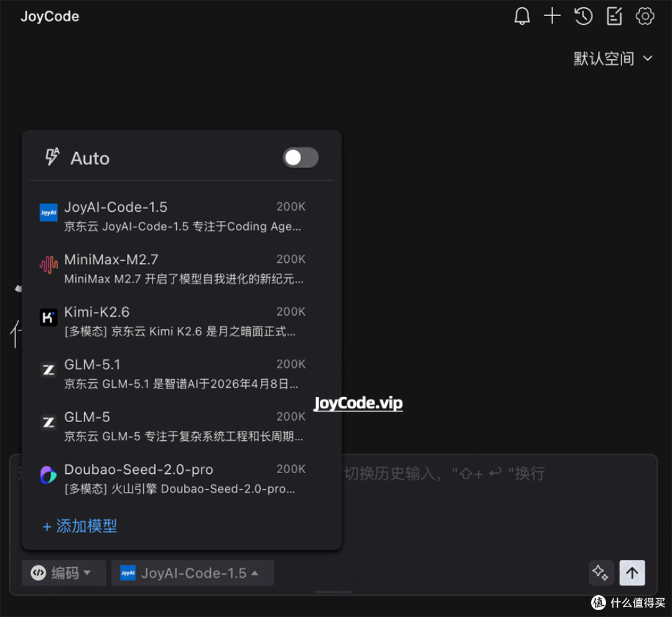Click the JoyCode title
This screenshot has height=617, width=672.
pyautogui.click(x=50, y=16)
